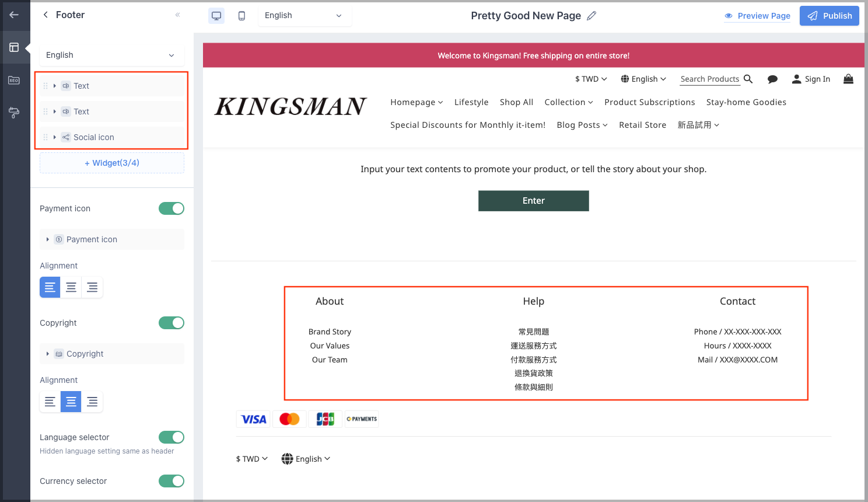This screenshot has height=502, width=868.
Task: Click the Visa payment icon
Action: pos(253,419)
